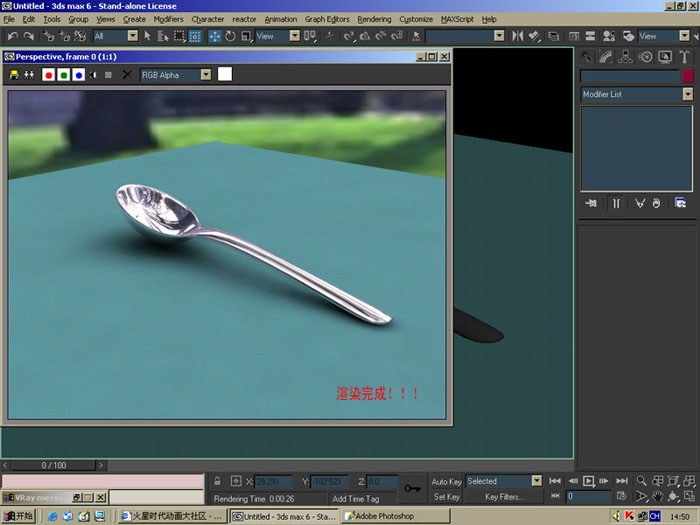
Task: Select the Move transform tool
Action: 215,36
